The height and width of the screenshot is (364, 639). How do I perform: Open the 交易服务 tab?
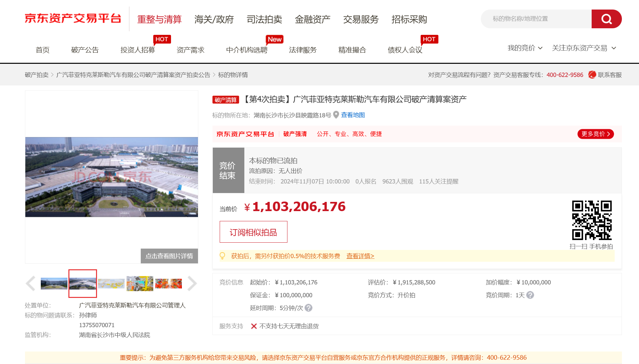[361, 19]
